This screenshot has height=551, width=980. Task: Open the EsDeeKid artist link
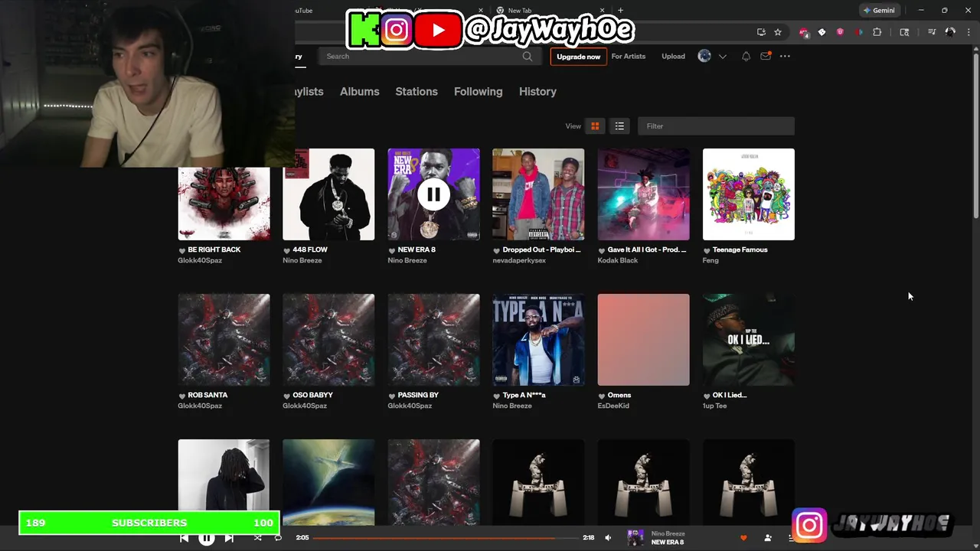tap(613, 406)
